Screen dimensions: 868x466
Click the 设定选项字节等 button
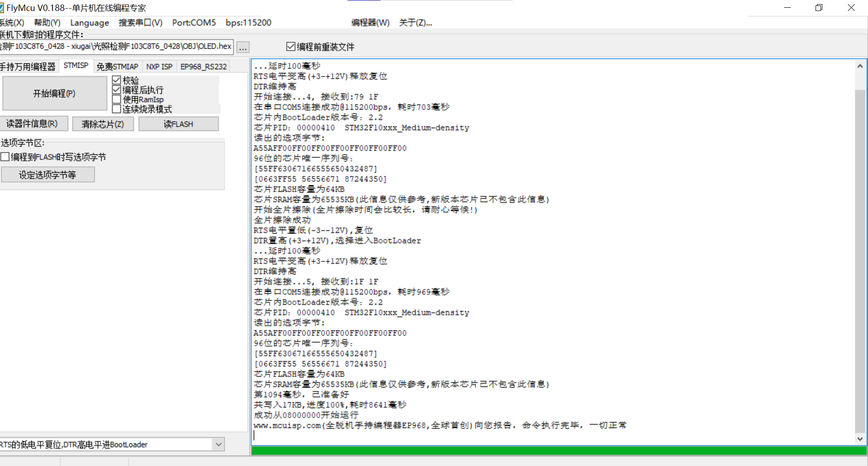[47, 175]
